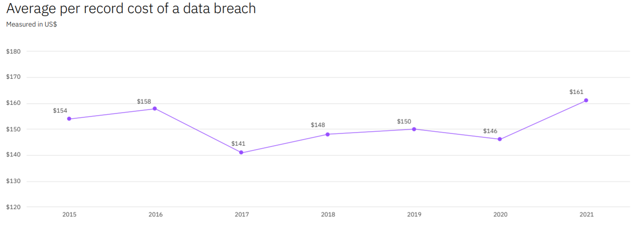This screenshot has height=238, width=644.
Task: Click the $120 y-axis label
Action: click(13, 207)
